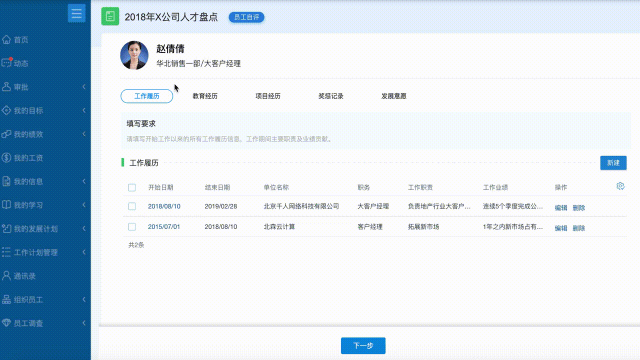
Task: Expand the 我的信息 submenu arrow
Action: click(x=84, y=182)
